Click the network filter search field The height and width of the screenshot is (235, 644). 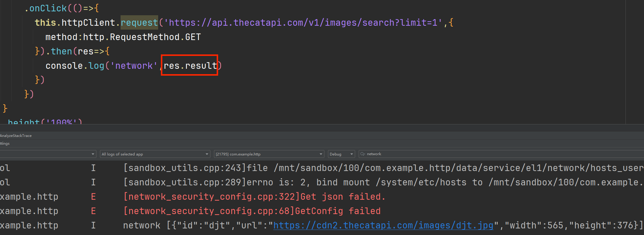pos(501,154)
